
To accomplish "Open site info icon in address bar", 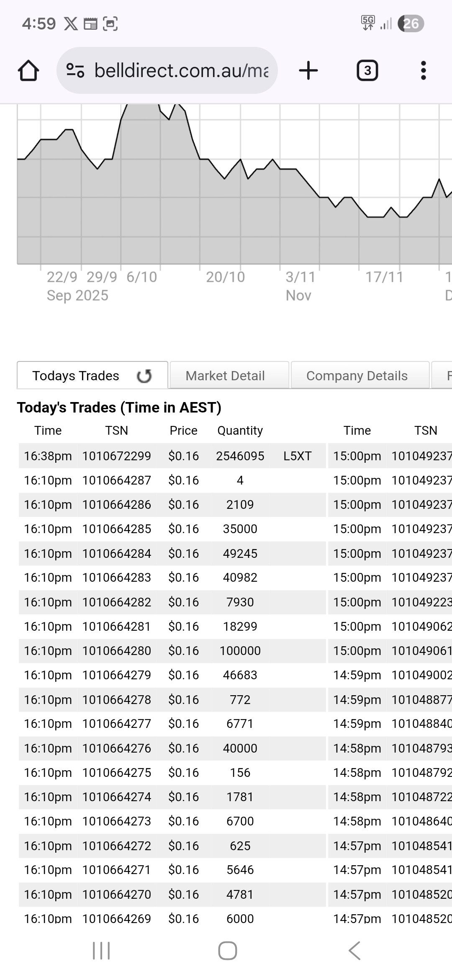I will point(75,70).
